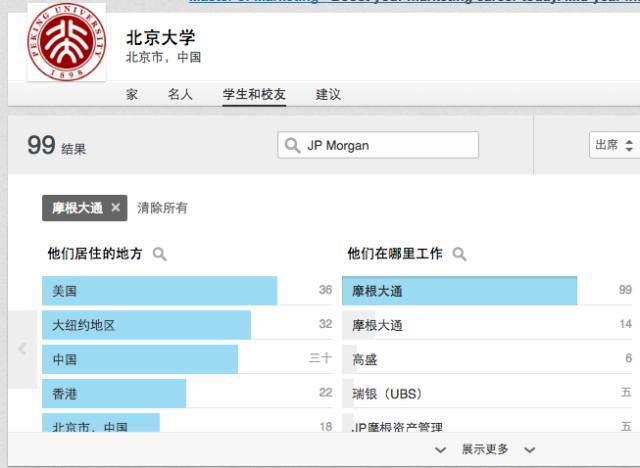This screenshot has height=468, width=640.
Task: Click the 他们居住的地方 heading
Action: point(95,253)
